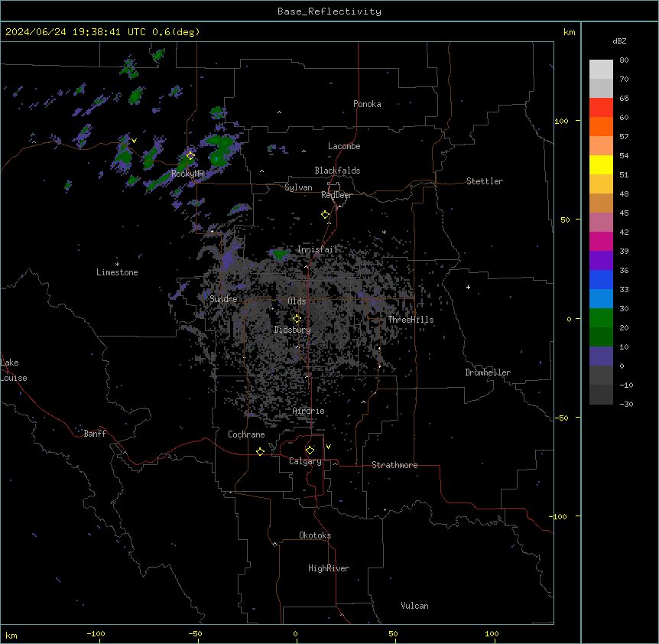Select the yellow 54 dBZ color swatch
Image resolution: width=659 pixels, height=644 pixels.
[601, 164]
